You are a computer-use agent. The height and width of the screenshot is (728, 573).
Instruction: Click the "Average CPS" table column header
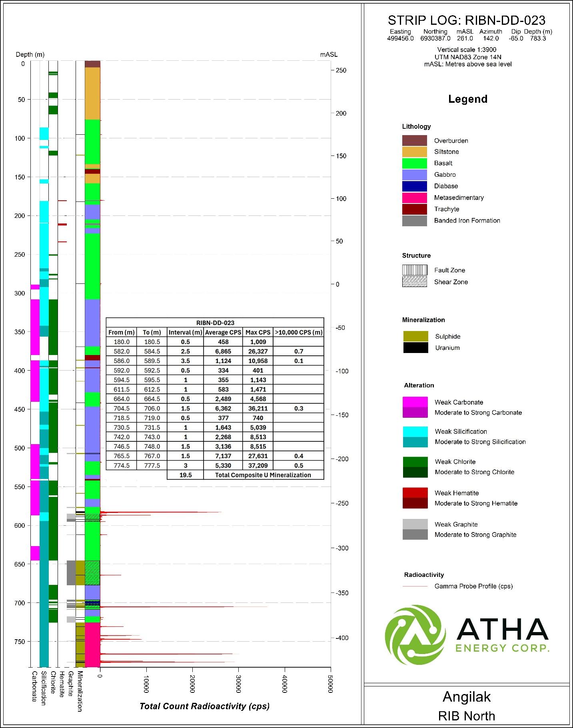tap(223, 332)
